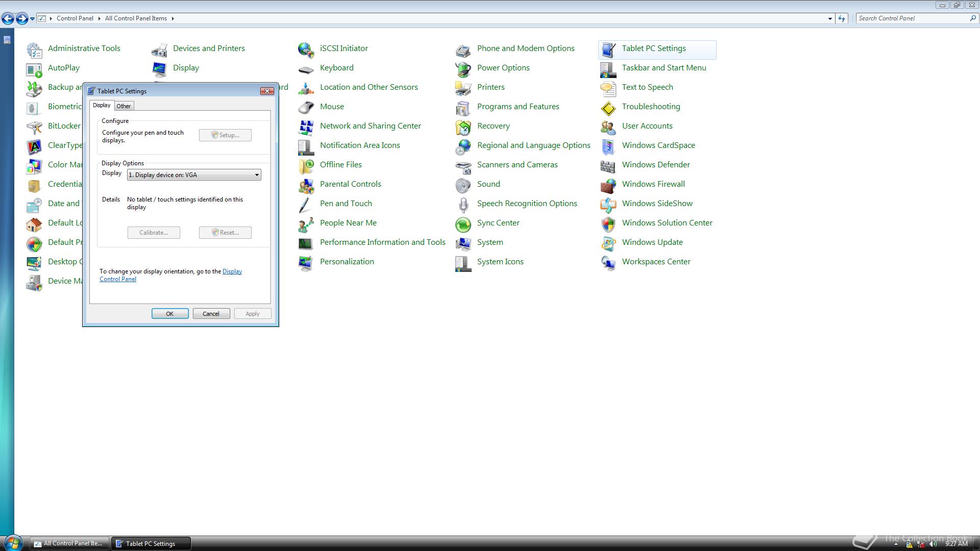Open the Offline Files icon
This screenshot has width=980, height=551.
(306, 166)
